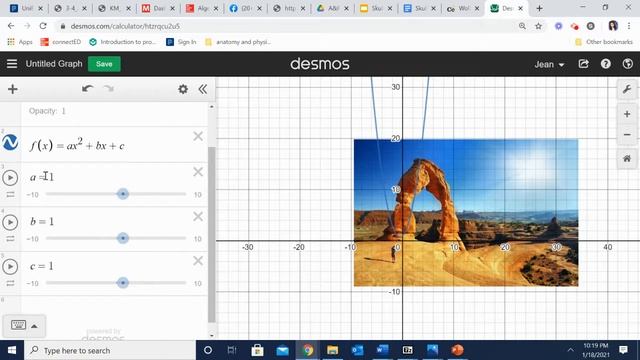Open the Apps bookmark
640x360 pixels.
(20, 42)
